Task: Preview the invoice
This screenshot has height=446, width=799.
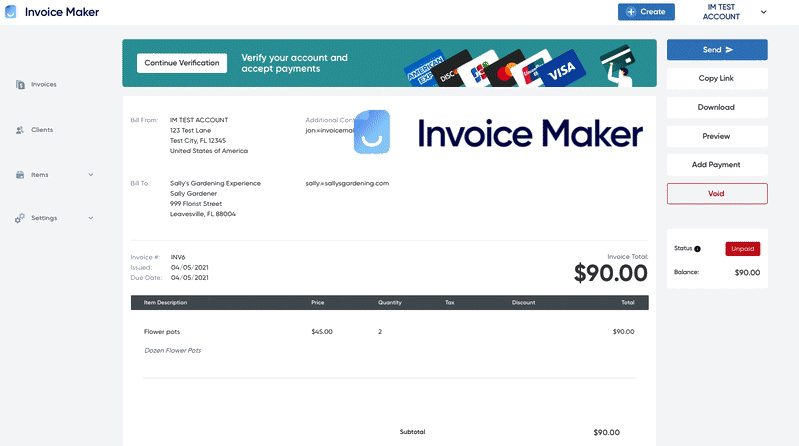Action: click(717, 137)
